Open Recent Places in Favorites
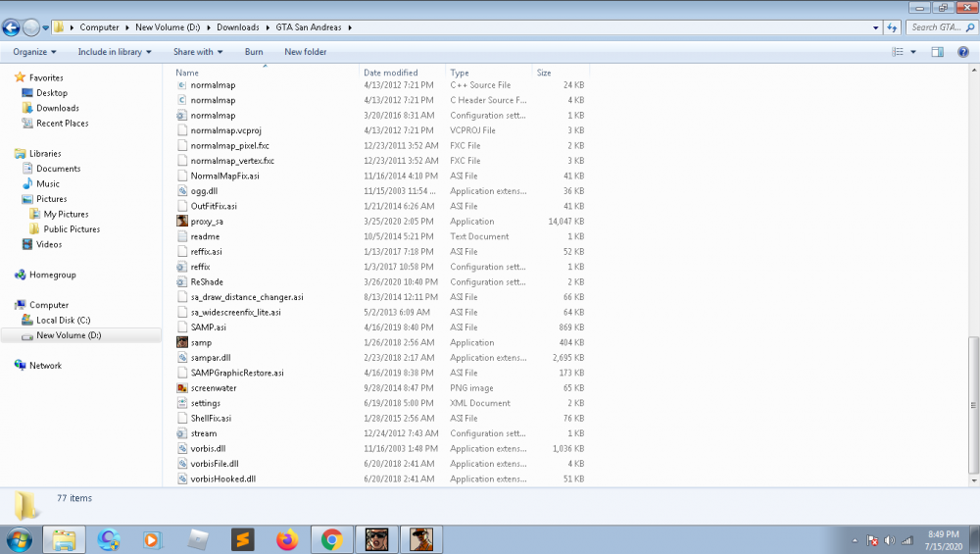The height and width of the screenshot is (554, 980). (x=63, y=124)
